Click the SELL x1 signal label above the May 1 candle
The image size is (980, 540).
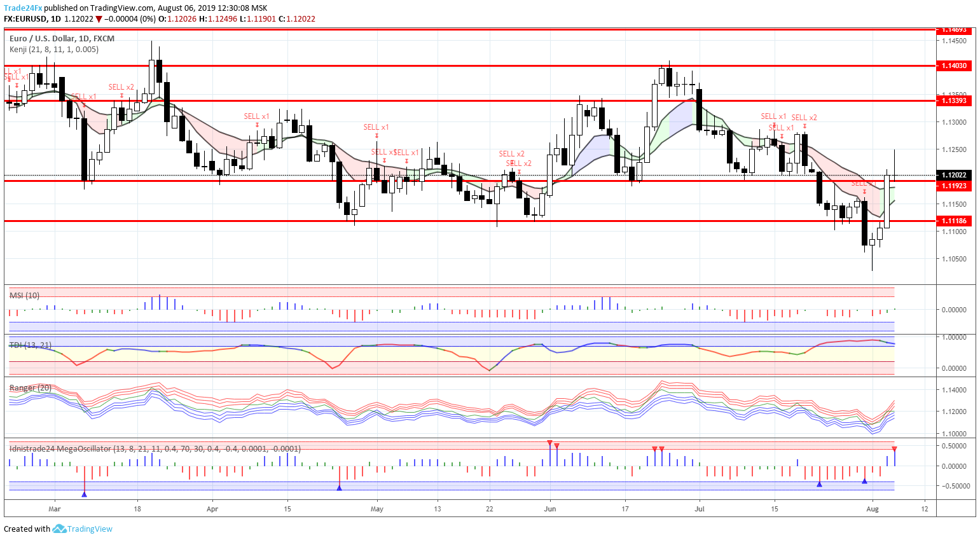point(376,127)
